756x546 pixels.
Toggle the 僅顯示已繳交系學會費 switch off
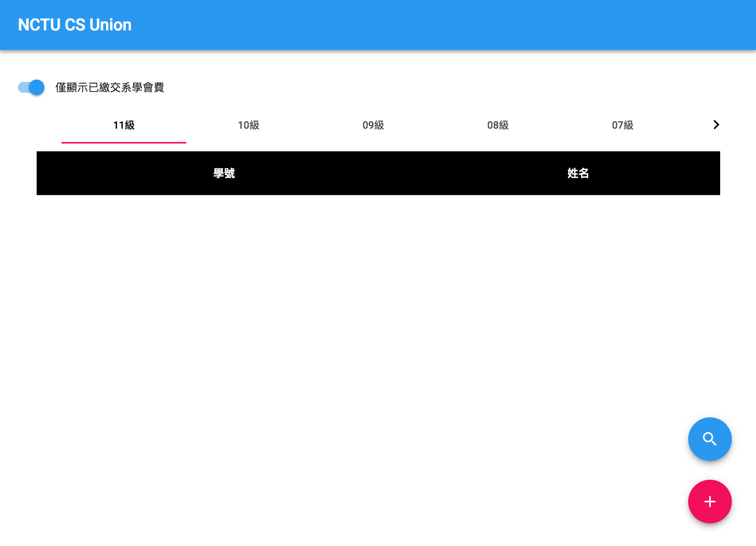(x=31, y=87)
